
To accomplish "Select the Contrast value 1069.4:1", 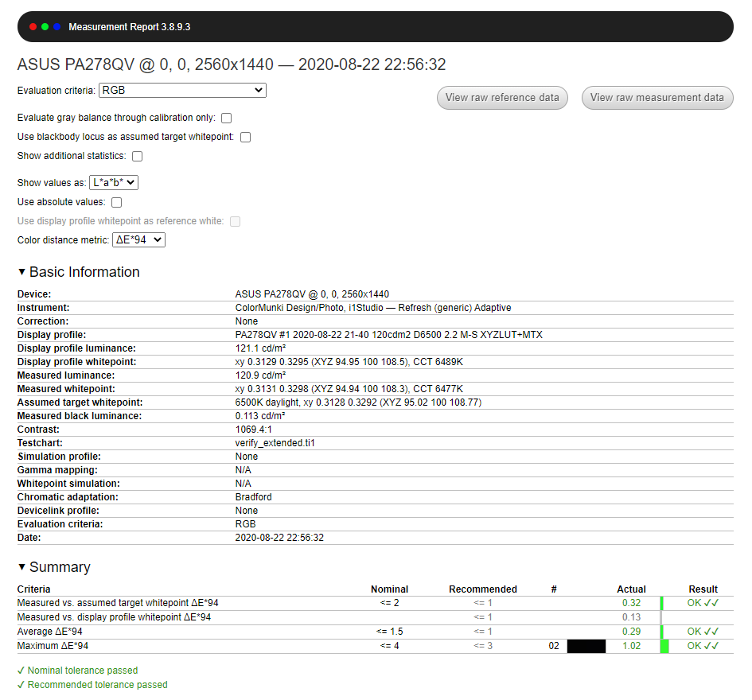I will pyautogui.click(x=253, y=430).
